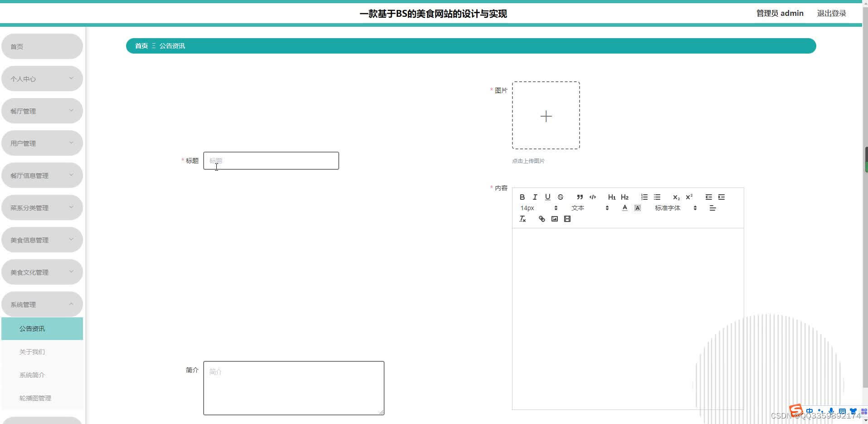Insert a blockquote using the quote icon
The width and height of the screenshot is (868, 424).
pos(580,197)
